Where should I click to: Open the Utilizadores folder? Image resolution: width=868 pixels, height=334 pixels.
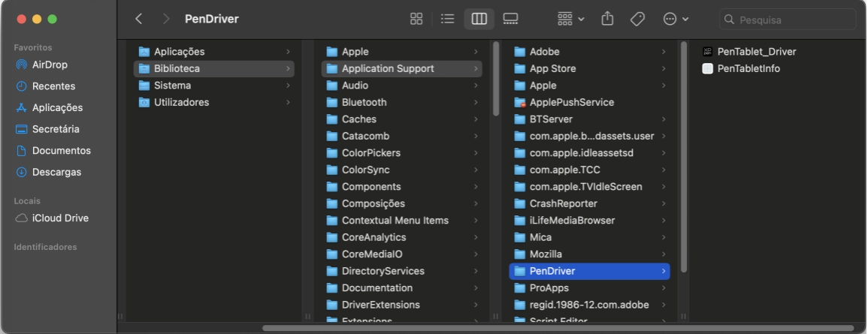[x=181, y=102]
